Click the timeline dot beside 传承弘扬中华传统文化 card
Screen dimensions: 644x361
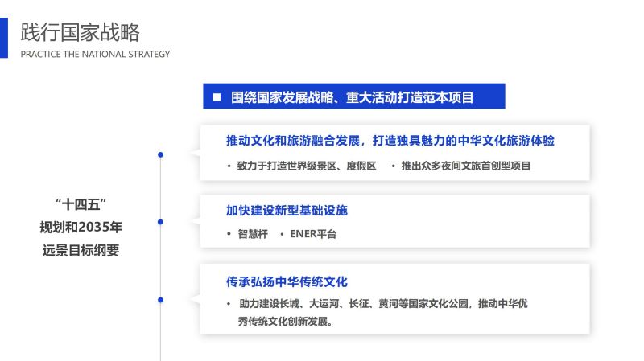[x=160, y=300]
